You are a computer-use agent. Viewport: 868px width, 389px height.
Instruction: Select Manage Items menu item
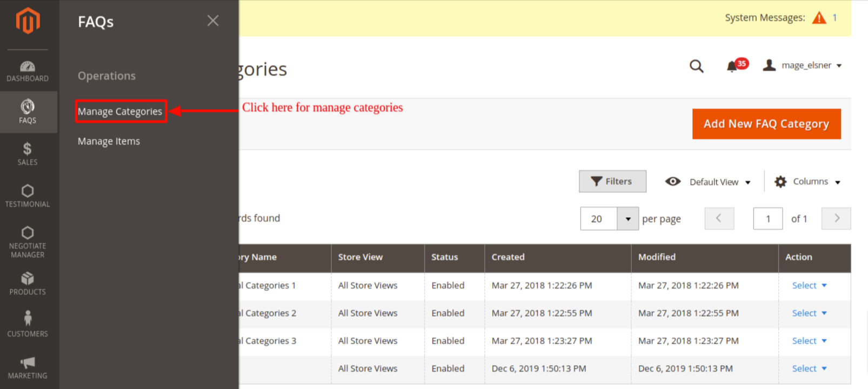point(109,141)
